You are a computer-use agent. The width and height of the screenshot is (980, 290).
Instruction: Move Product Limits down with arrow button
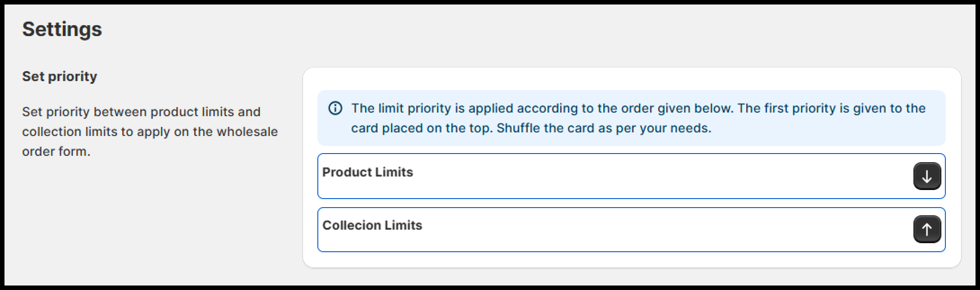[927, 176]
